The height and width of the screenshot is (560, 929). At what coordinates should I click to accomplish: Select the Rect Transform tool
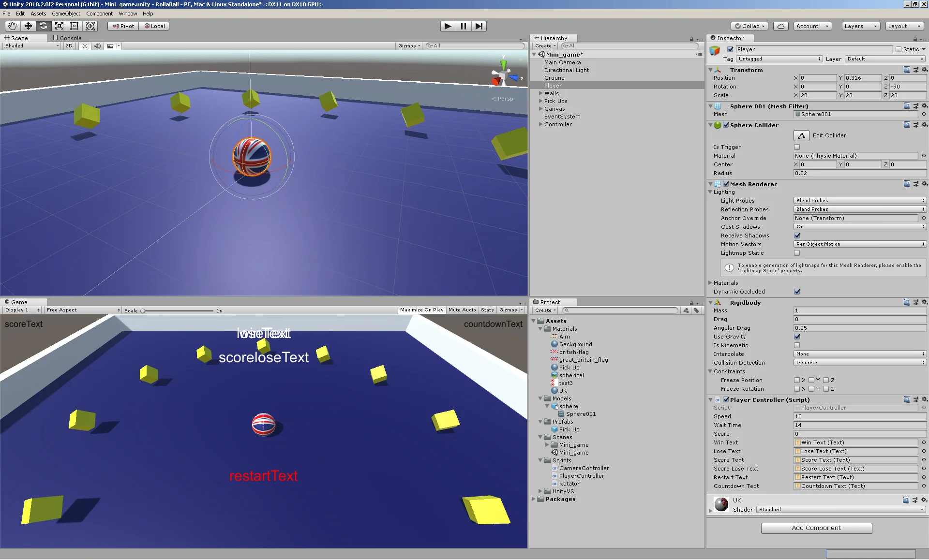point(75,26)
